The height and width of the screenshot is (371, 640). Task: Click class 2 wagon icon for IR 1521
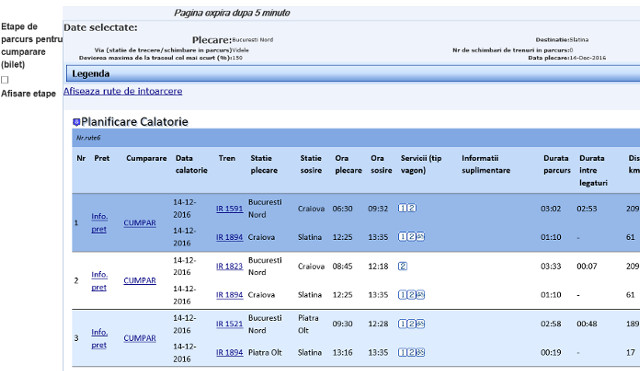411,324
